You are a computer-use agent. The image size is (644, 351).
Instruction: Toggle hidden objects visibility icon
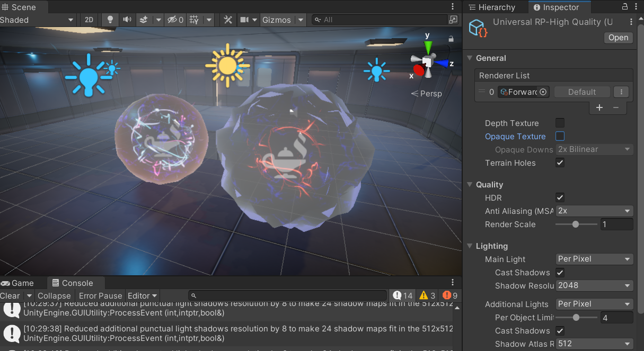pyautogui.click(x=175, y=20)
